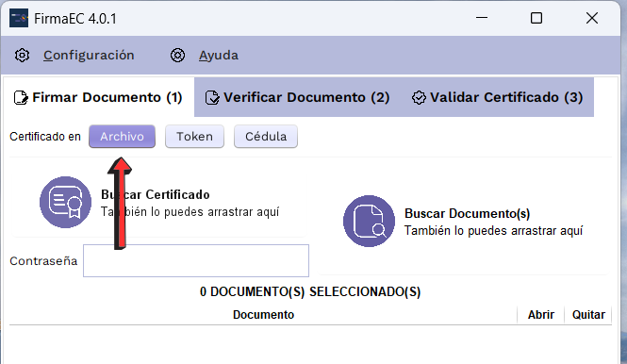Click the Verificar Documento tab icon
Screen dimensions: 627x364
(212, 97)
